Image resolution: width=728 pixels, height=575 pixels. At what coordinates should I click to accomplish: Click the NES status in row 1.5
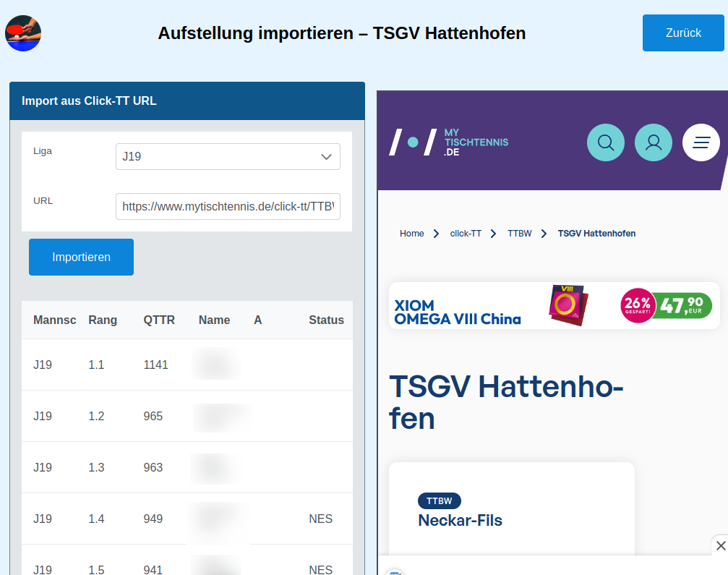point(320,569)
